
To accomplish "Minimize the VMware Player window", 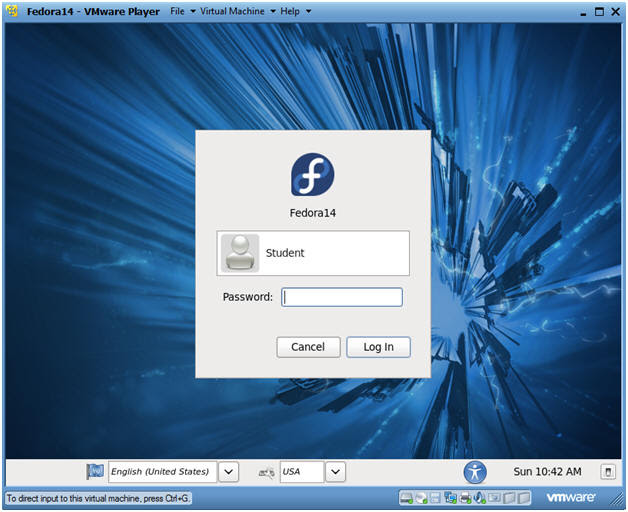I will [584, 13].
